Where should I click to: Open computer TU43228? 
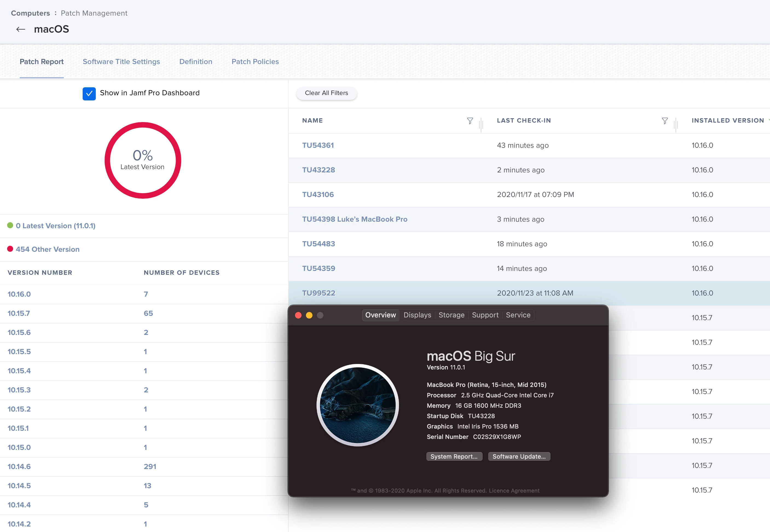coord(319,170)
